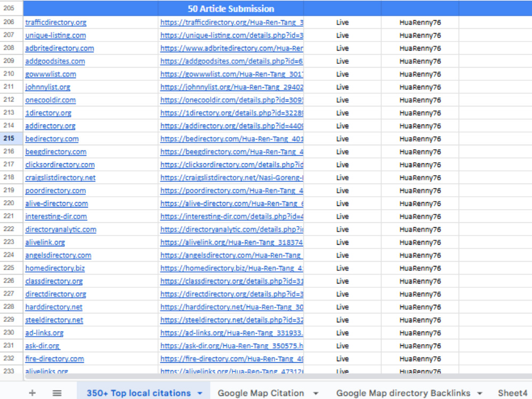The height and width of the screenshot is (399, 532).
Task: Select row header 215
Action: 11,138
